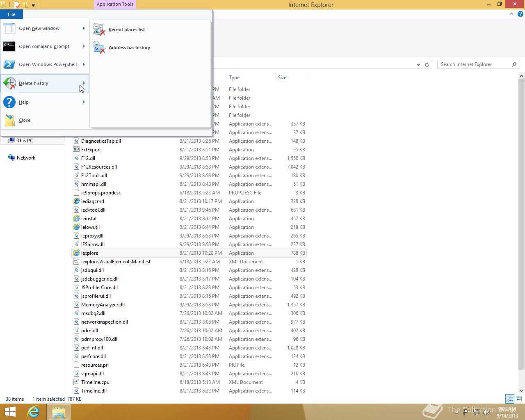The height and width of the screenshot is (420, 525).
Task: Open the address bar history dropdown
Action: click(x=418, y=64)
